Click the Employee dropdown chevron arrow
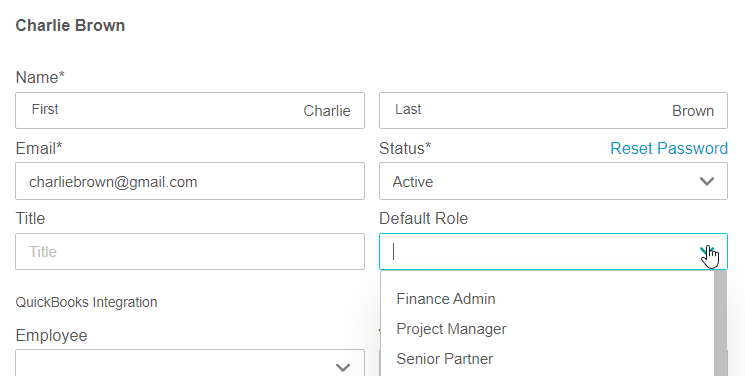 [343, 367]
